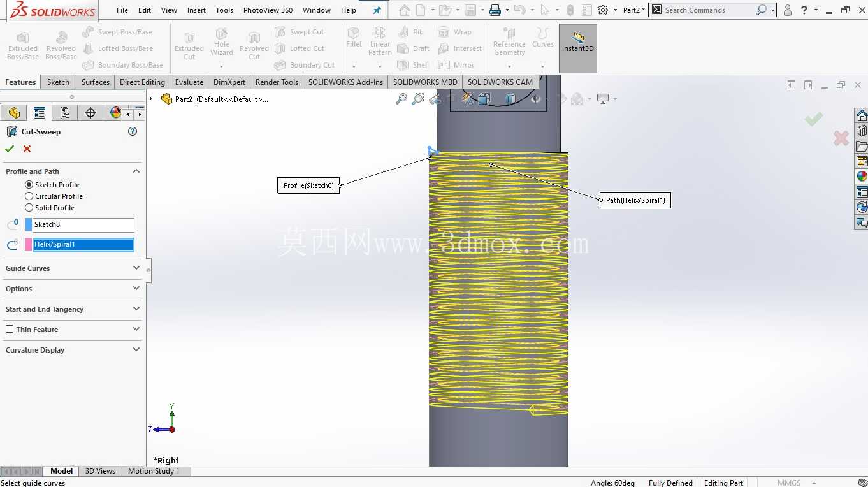868x487 pixels.
Task: Expand the Curvature Display section
Action: (x=136, y=350)
